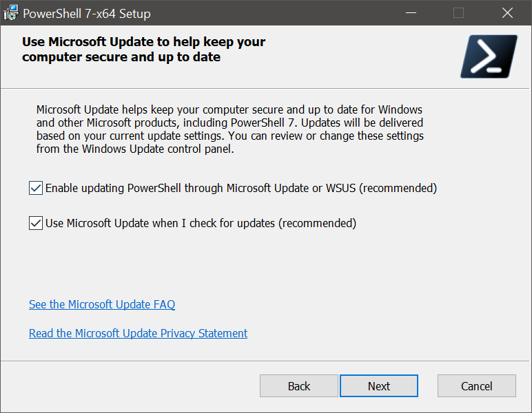Close the PowerShell 7-x64 Setup dialog
The width and height of the screenshot is (532, 413).
tap(507, 13)
